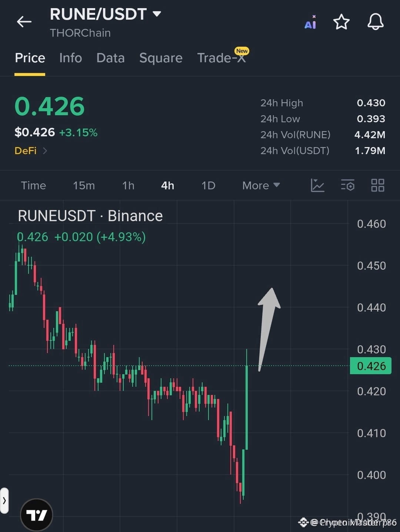Open the DeFi category link
The width and height of the screenshot is (400, 532).
point(31,151)
